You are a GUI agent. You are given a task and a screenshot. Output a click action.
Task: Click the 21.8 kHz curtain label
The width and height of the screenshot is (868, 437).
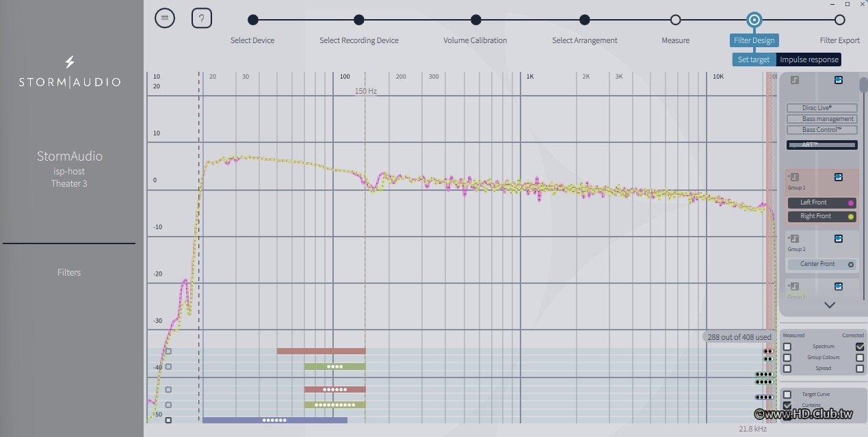click(752, 429)
